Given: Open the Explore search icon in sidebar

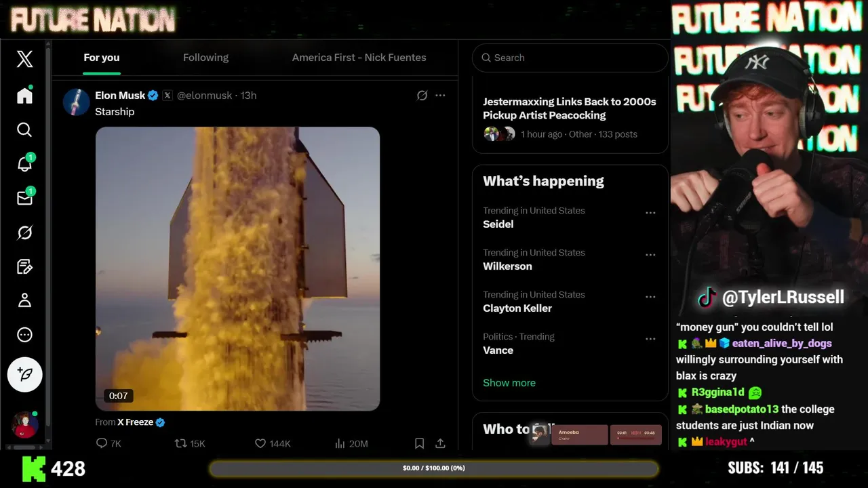Looking at the screenshot, I should tap(24, 129).
